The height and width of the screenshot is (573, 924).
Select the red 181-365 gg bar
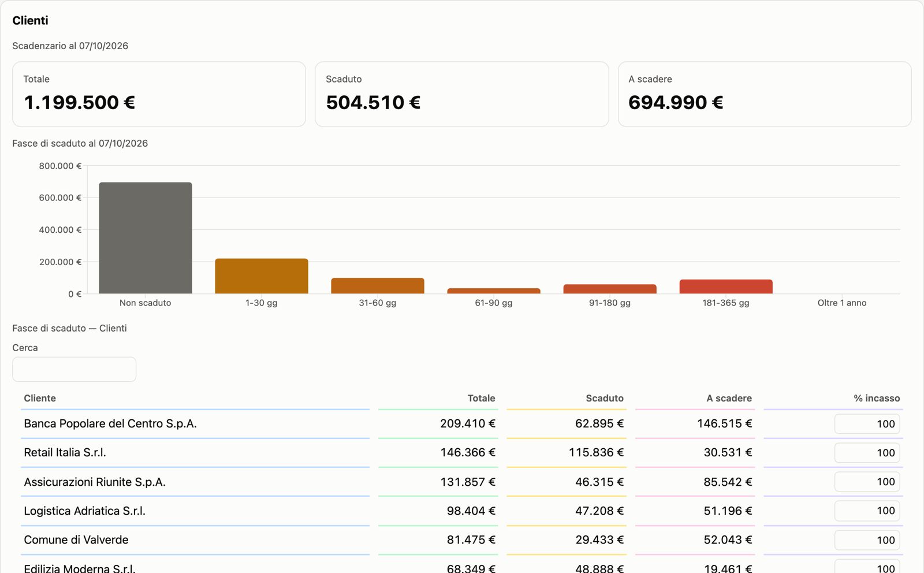tap(726, 286)
